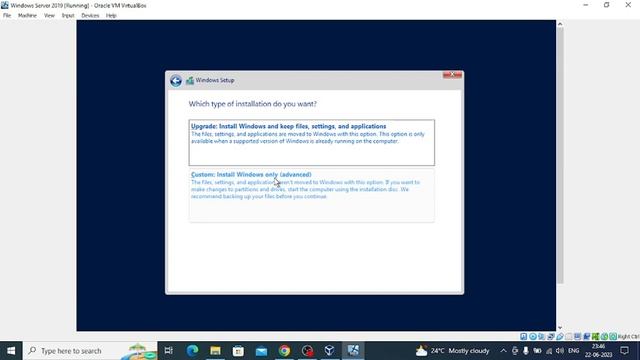The height and width of the screenshot is (360, 640).
Task: Click the microphone icon in system tray
Action: tap(526, 351)
